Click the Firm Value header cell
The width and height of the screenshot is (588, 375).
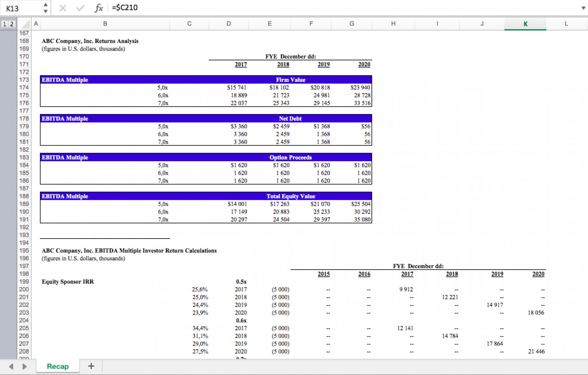[290, 80]
